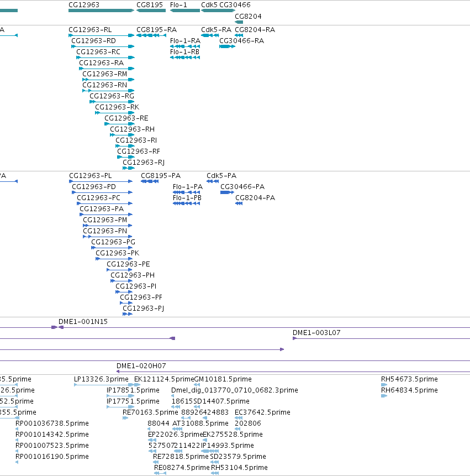Click the CG8195-RA transcript label
Viewport: 470px width, 476px height.
pyautogui.click(x=156, y=30)
